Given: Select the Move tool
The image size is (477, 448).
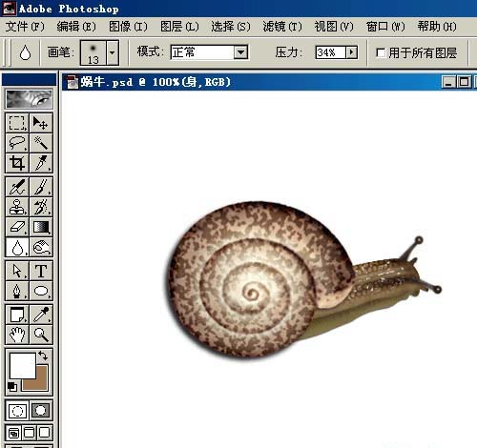Looking at the screenshot, I should point(41,123).
